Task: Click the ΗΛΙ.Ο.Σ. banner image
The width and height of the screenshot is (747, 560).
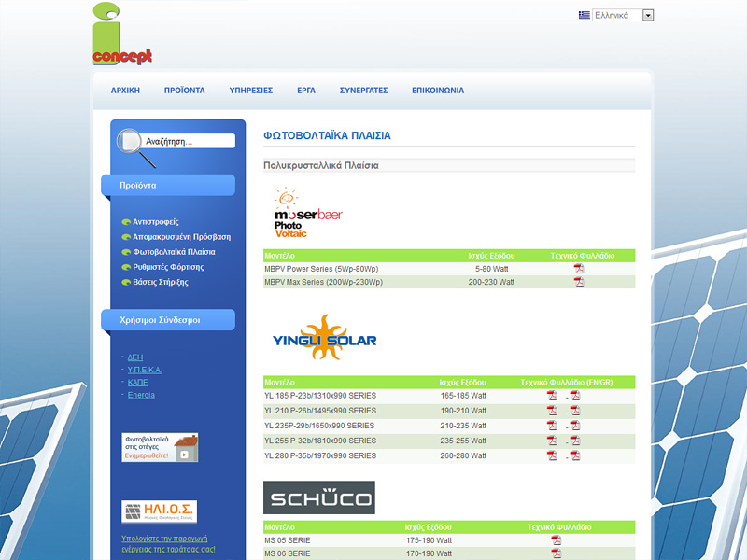Action: 159,511
